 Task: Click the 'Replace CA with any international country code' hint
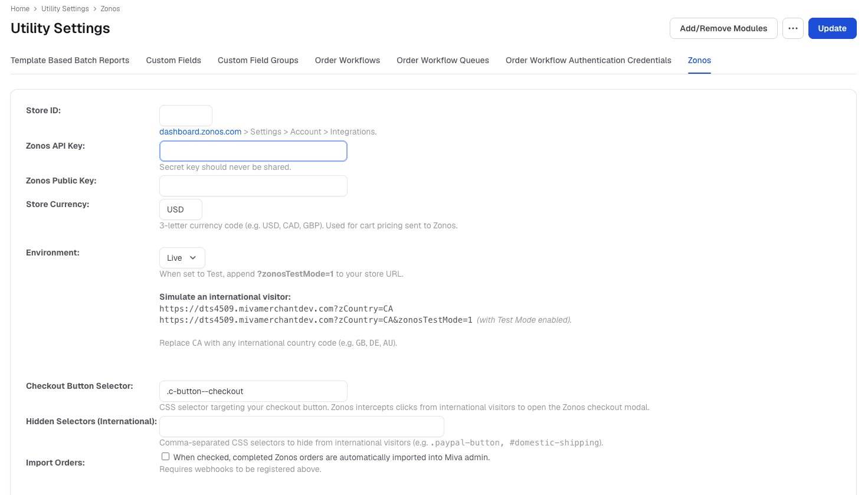click(278, 343)
